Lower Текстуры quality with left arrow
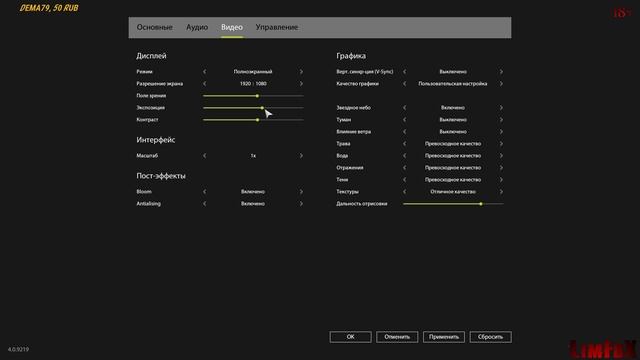 [x=404, y=192]
